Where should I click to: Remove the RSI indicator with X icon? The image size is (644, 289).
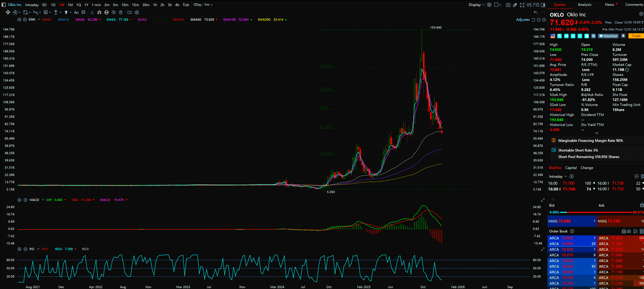click(25, 249)
